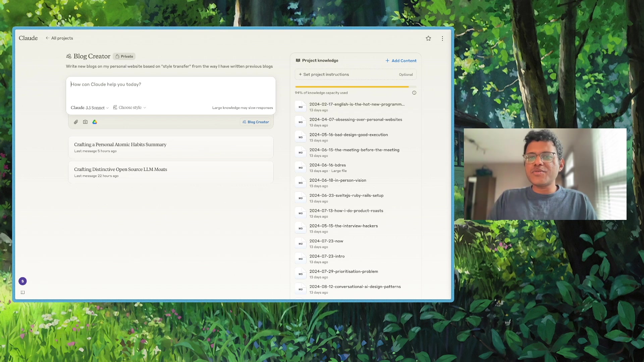Open 2024-06-23-sveltejs-ruby-rails-setup file name
Screen dimensions: 644x362
(346, 195)
